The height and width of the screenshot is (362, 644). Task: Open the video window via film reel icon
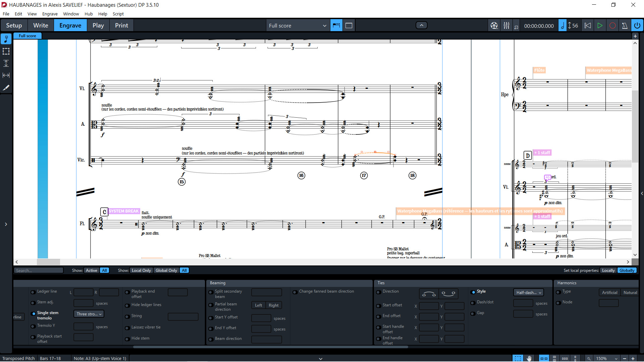(x=494, y=25)
